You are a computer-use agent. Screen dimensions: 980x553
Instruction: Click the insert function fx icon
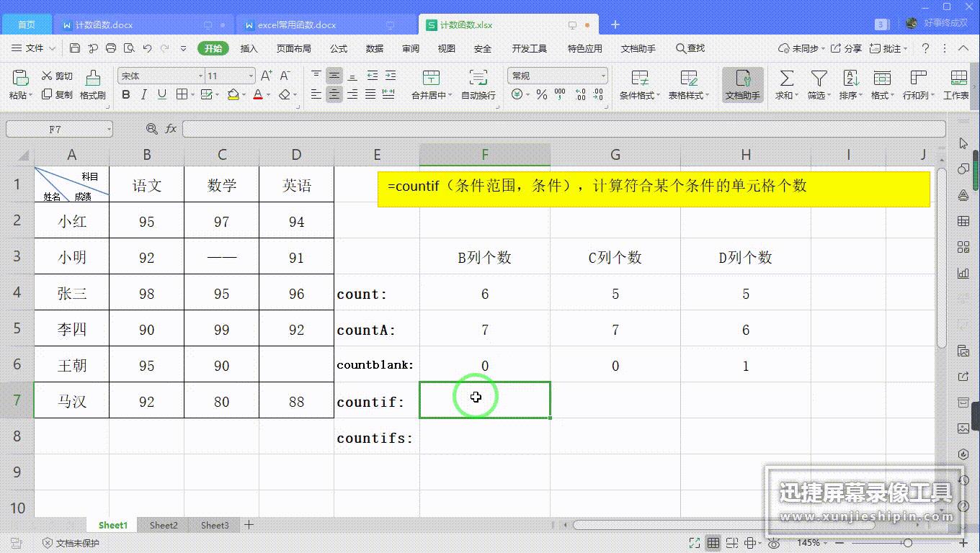pos(171,128)
